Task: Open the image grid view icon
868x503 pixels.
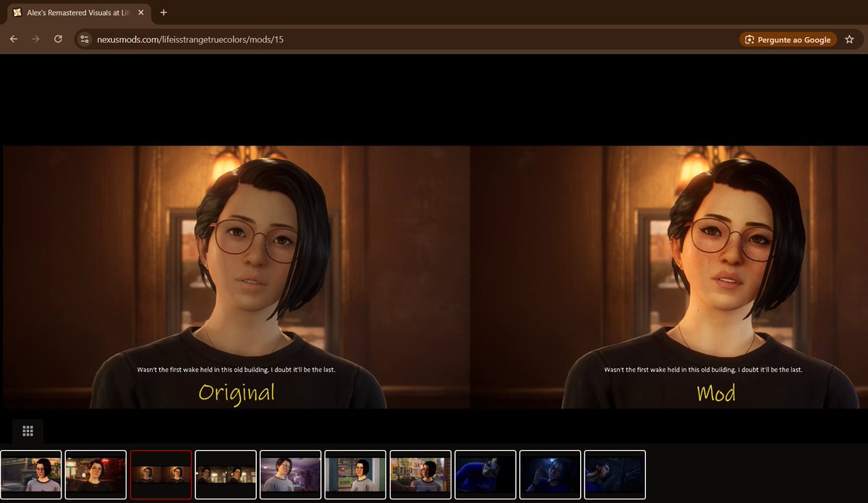Action: (27, 431)
